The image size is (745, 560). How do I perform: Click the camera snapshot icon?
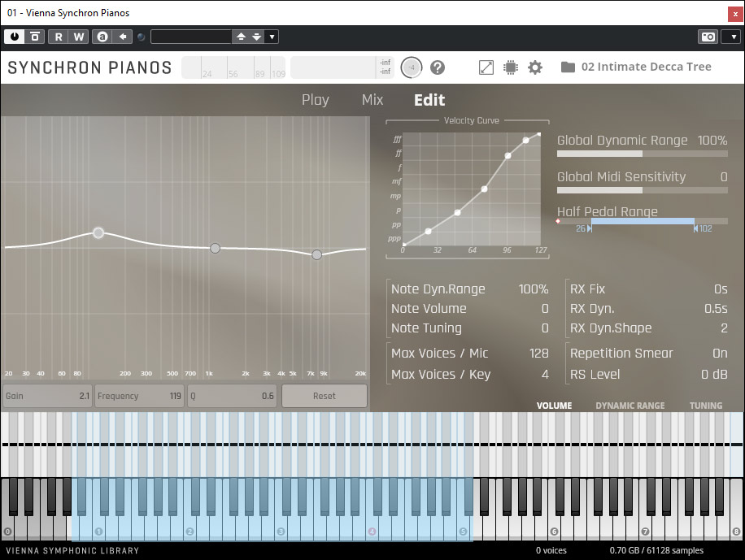point(708,37)
